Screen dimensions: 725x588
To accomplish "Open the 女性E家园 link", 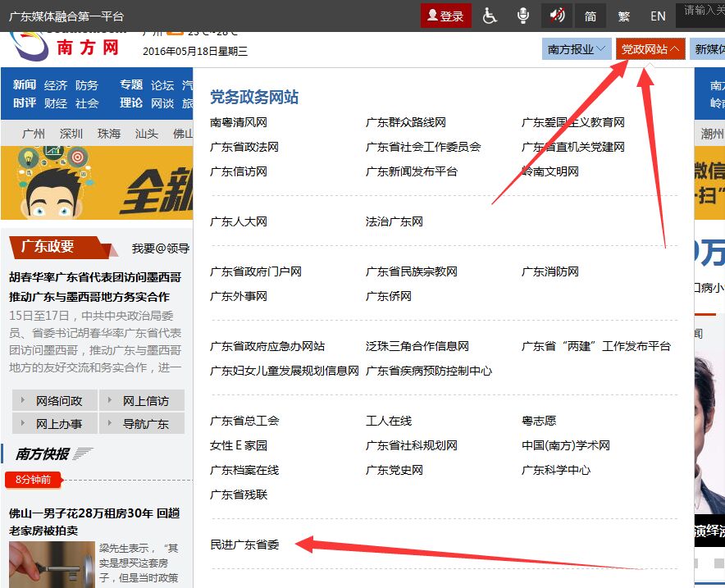I will (x=239, y=445).
